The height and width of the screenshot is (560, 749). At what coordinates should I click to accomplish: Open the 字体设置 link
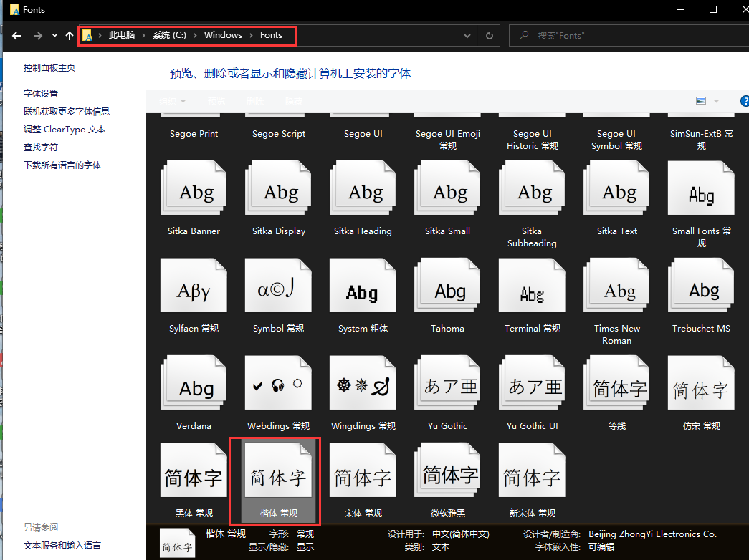(x=41, y=94)
